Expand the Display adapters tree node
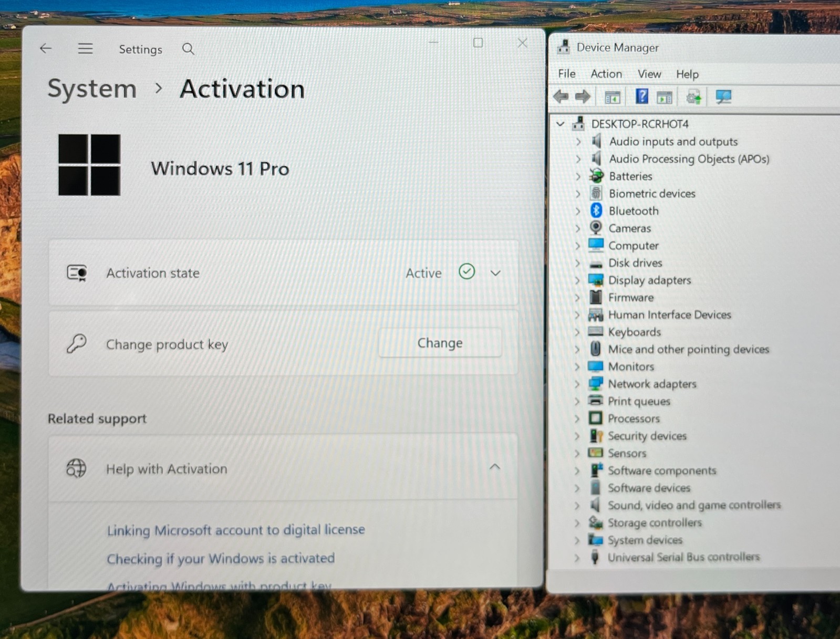Image resolution: width=840 pixels, height=639 pixels. [577, 280]
